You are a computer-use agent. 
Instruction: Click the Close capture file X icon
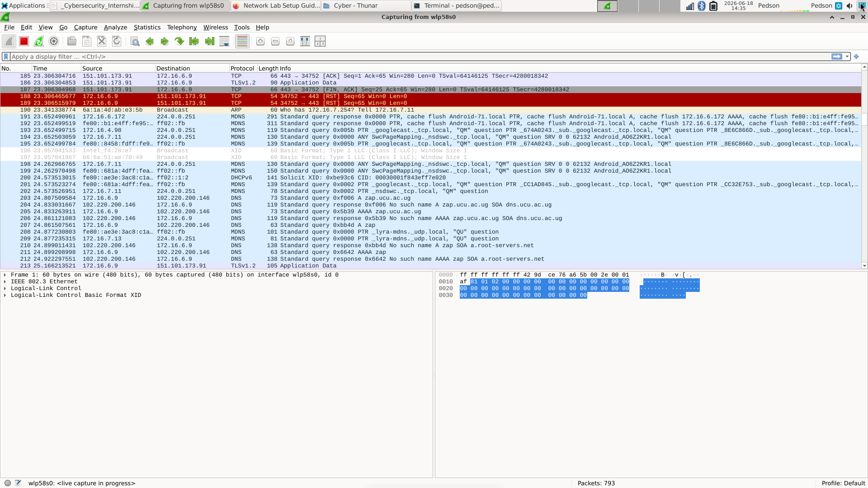tap(102, 42)
